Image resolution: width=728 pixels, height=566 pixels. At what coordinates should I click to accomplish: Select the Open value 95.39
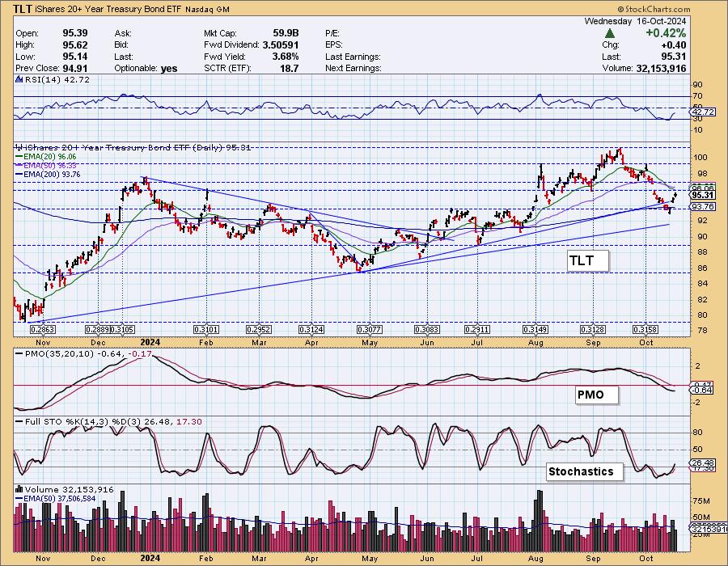[x=74, y=33]
